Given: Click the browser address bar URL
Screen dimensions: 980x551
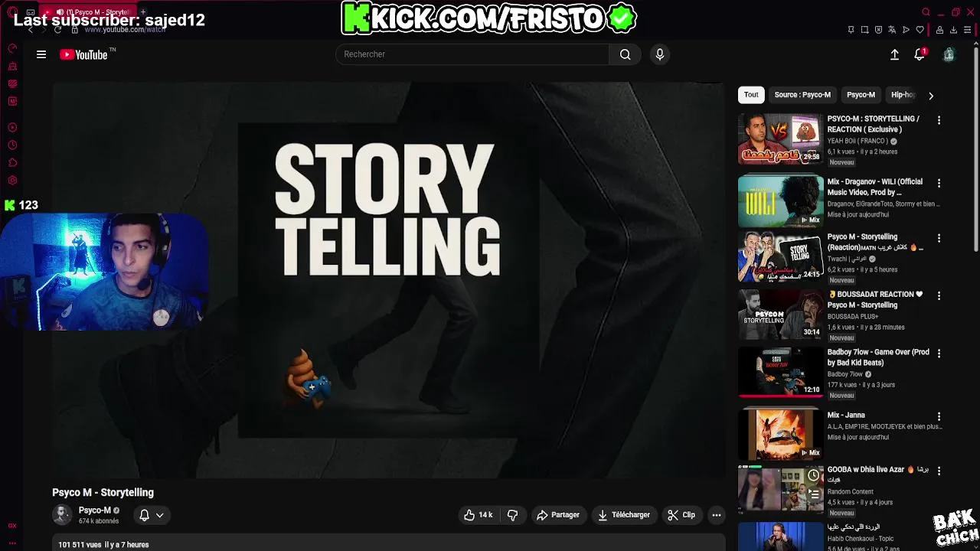Looking at the screenshot, I should coord(125,29).
